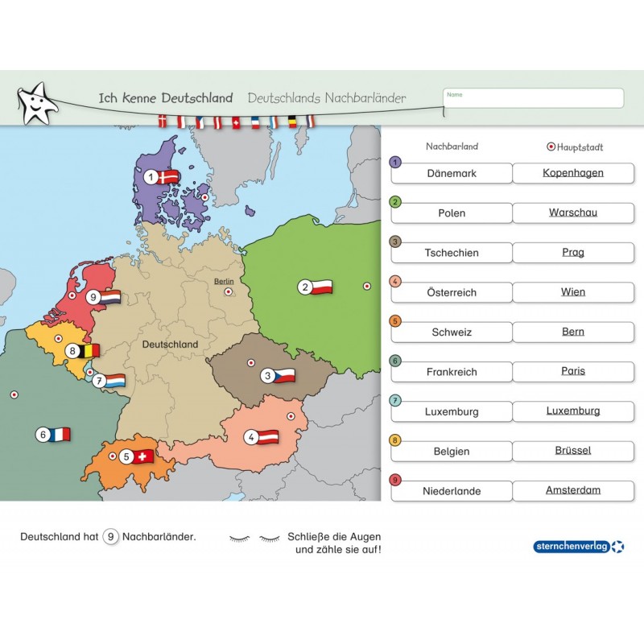This screenshot has height=644, width=644.
Task: Open the Warschau capital link
Action: point(573,213)
